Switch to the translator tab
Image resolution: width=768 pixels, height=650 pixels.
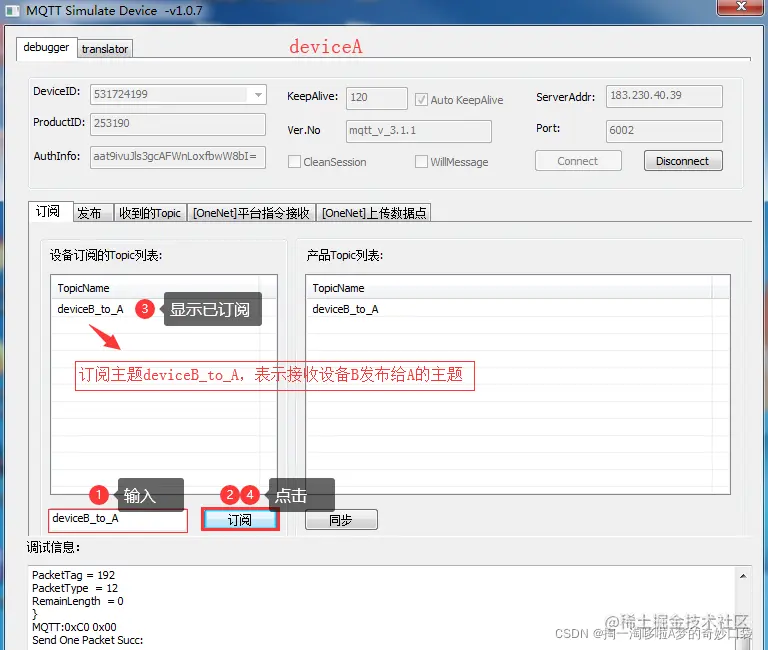coord(105,49)
